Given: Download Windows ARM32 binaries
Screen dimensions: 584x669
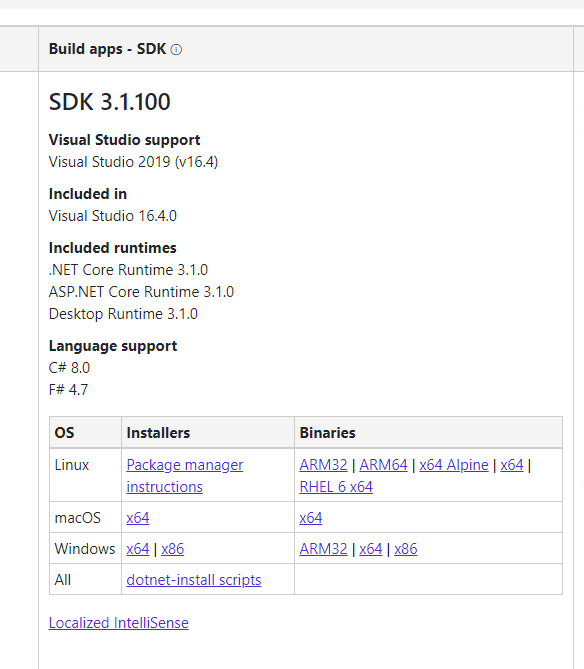Looking at the screenshot, I should pos(323,549).
